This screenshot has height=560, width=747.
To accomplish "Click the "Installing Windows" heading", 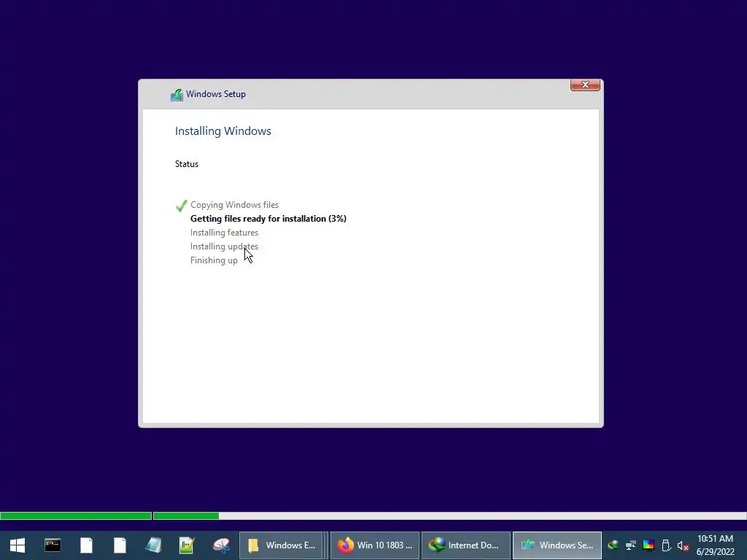I will coord(223,131).
